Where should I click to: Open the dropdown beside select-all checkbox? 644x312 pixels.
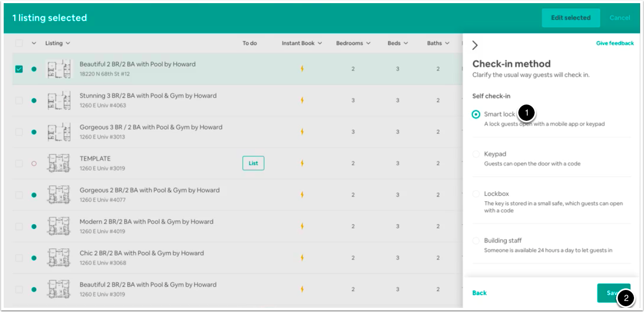point(34,43)
